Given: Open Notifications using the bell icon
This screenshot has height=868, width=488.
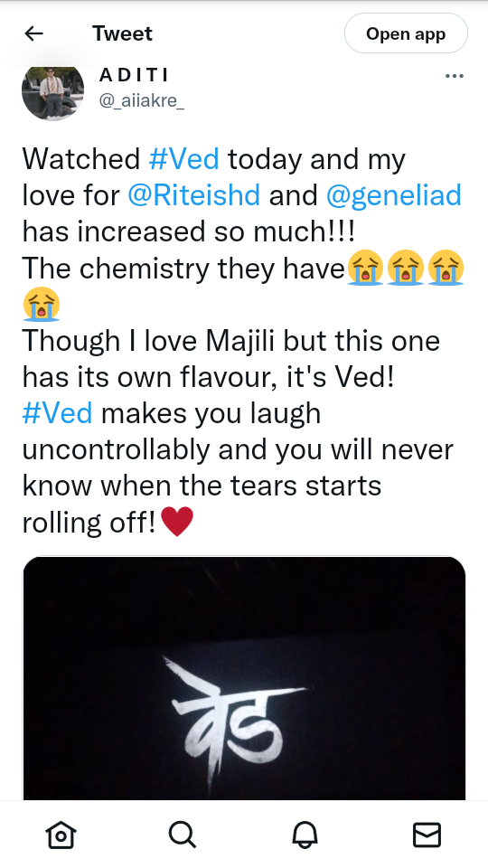Looking at the screenshot, I should (x=305, y=835).
